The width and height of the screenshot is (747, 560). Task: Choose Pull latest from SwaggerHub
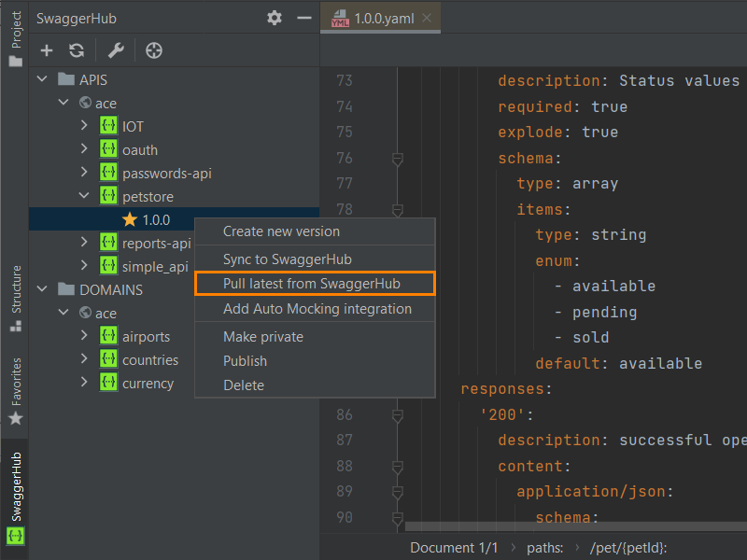click(x=315, y=283)
